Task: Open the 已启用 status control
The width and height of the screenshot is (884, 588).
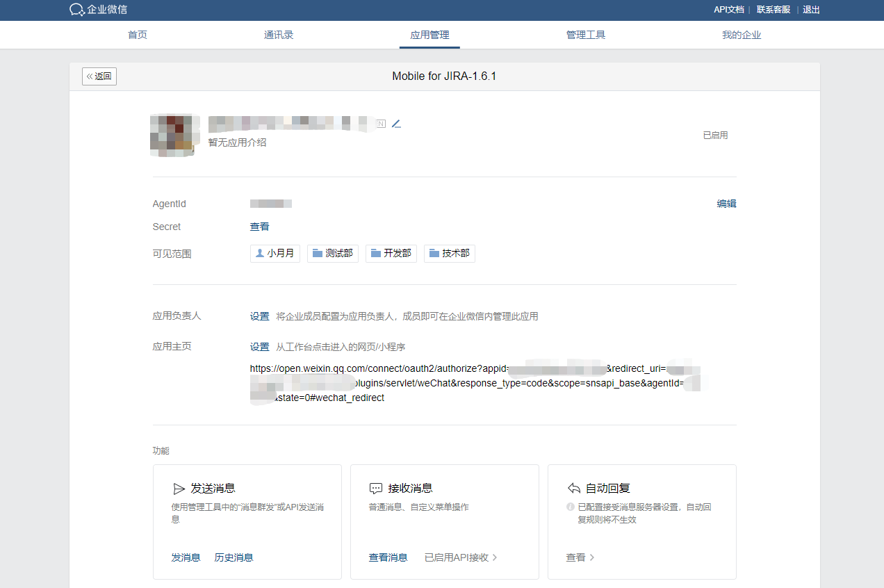Action: [715, 136]
